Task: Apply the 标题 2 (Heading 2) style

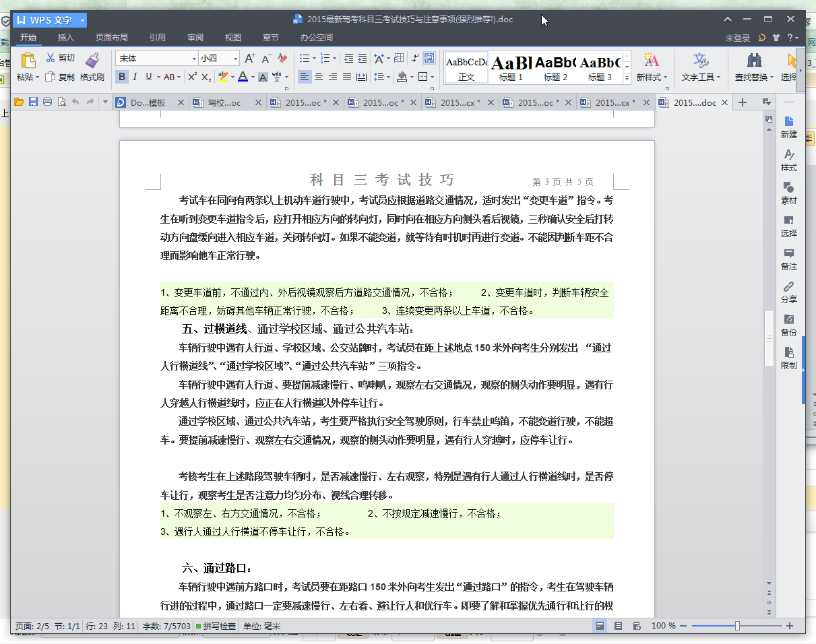Action: tap(555, 67)
